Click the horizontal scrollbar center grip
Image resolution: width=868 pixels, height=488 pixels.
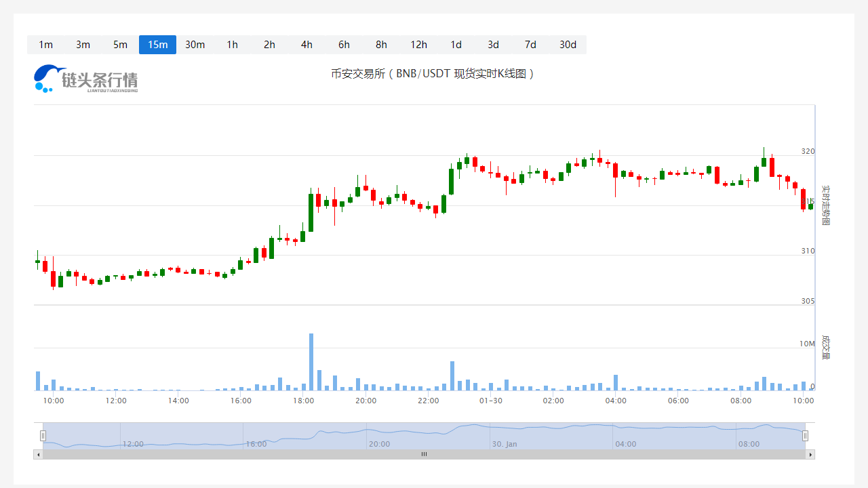(424, 454)
